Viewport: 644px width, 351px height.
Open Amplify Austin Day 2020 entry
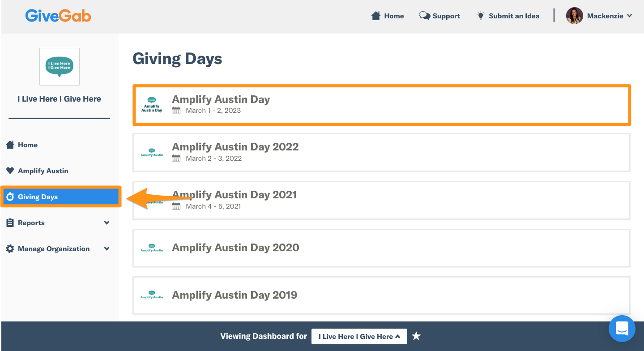382,248
